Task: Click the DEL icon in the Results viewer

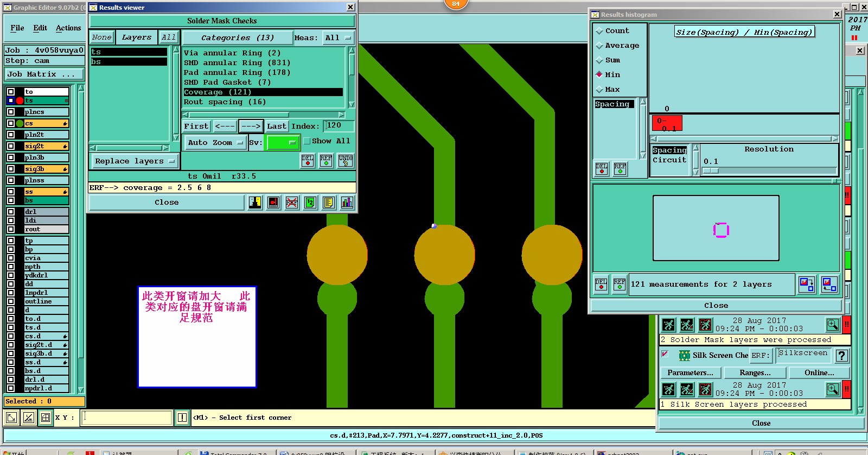Action: click(x=308, y=161)
